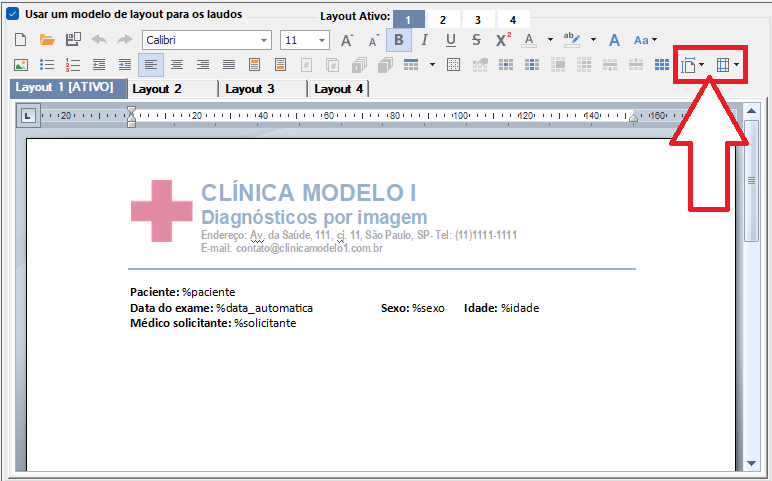
Task: Select active layout number 2
Action: (x=443, y=19)
